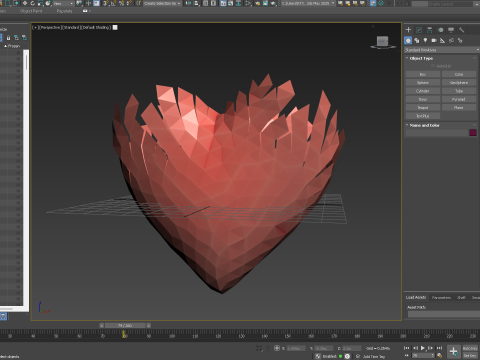This screenshot has width=480, height=360.
Task: Click the ViewCube in the viewport
Action: click(x=383, y=42)
